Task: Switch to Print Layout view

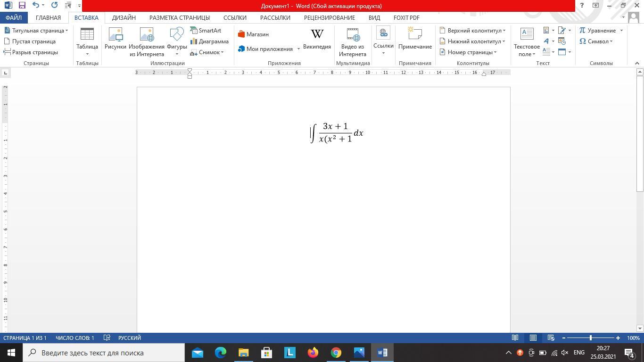Action: coord(533,338)
